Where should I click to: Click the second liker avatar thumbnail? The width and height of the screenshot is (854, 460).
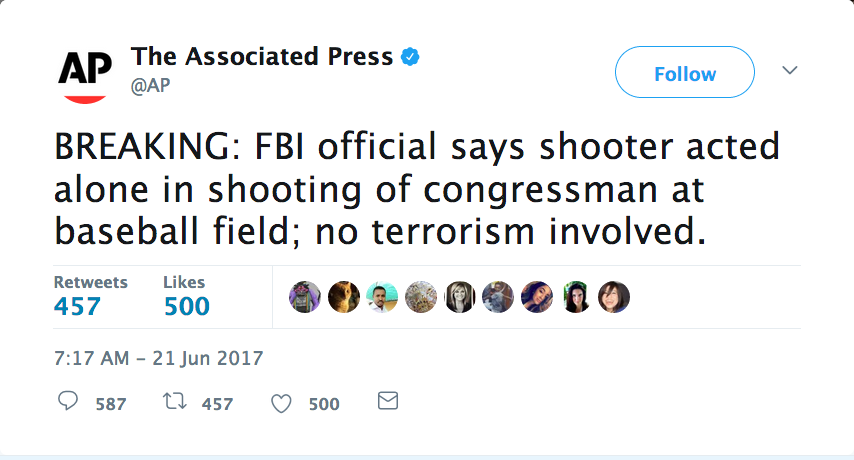coord(343,297)
